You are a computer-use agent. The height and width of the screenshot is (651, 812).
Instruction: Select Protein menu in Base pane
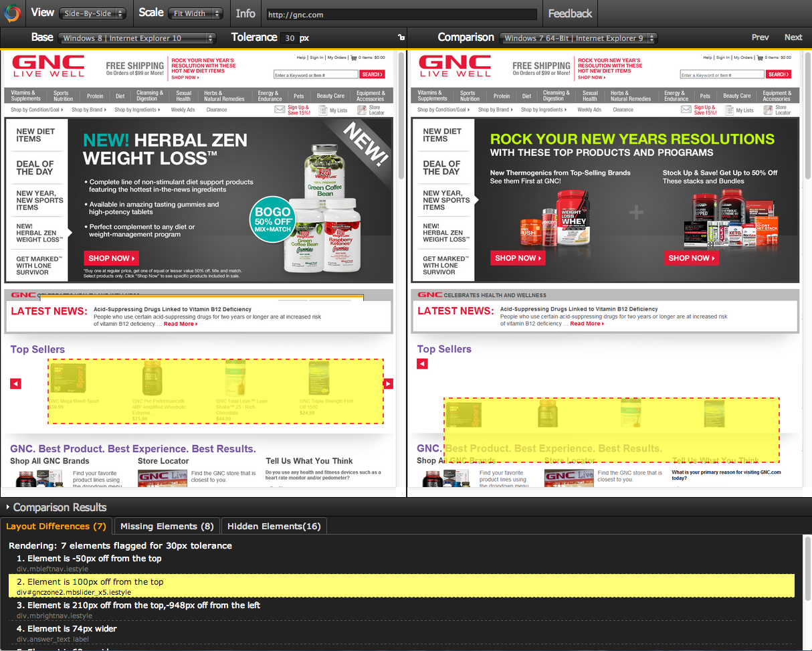pyautogui.click(x=95, y=96)
